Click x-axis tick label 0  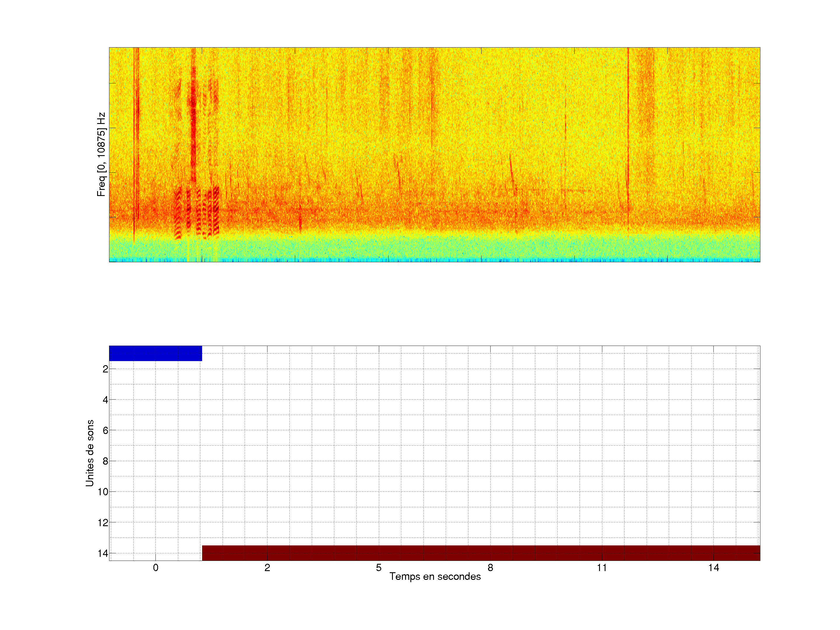point(155,568)
